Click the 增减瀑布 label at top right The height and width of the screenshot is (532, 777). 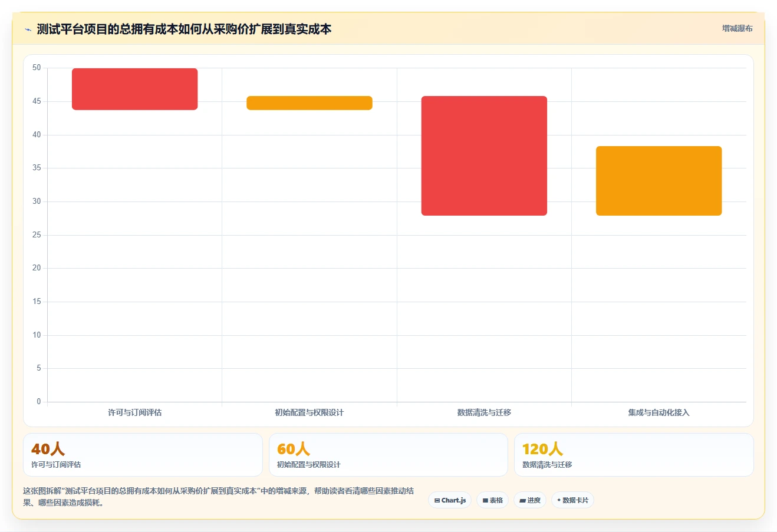pyautogui.click(x=737, y=28)
